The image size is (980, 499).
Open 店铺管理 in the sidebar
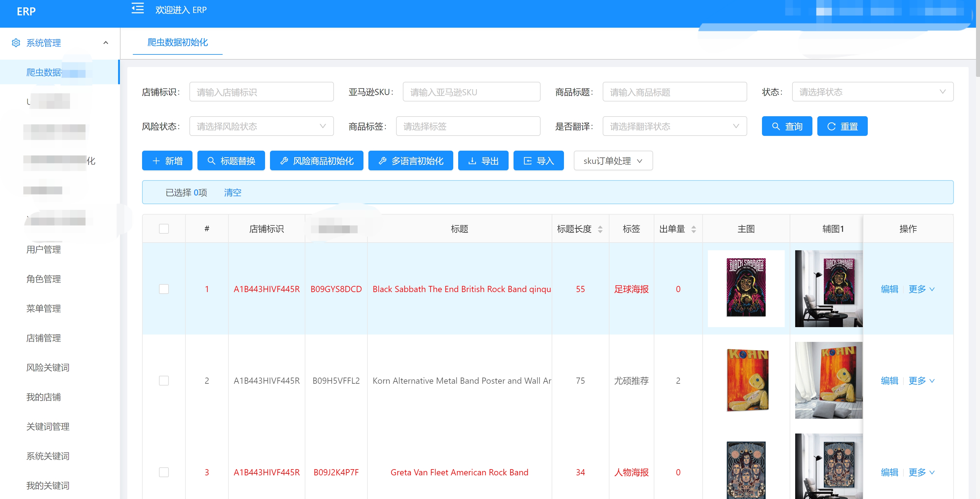tap(44, 338)
